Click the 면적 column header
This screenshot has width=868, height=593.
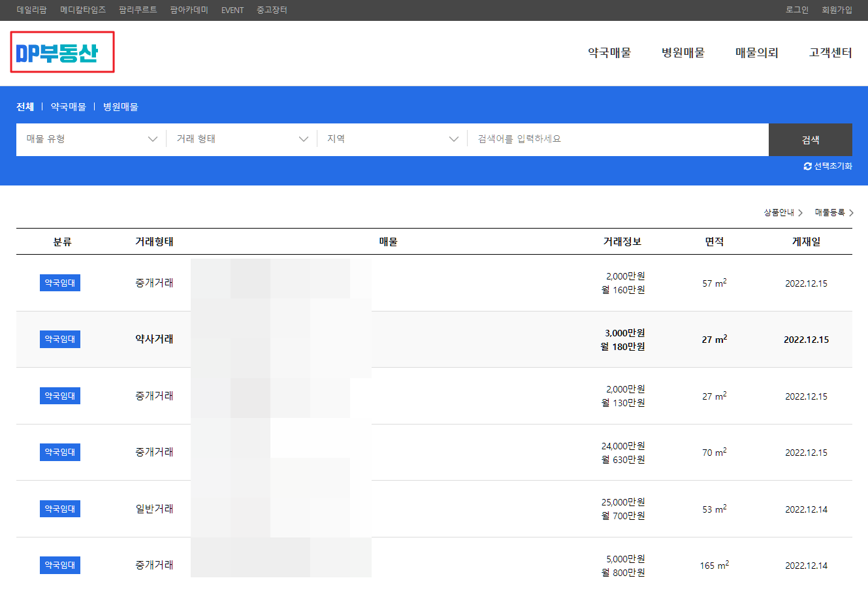pyautogui.click(x=715, y=242)
